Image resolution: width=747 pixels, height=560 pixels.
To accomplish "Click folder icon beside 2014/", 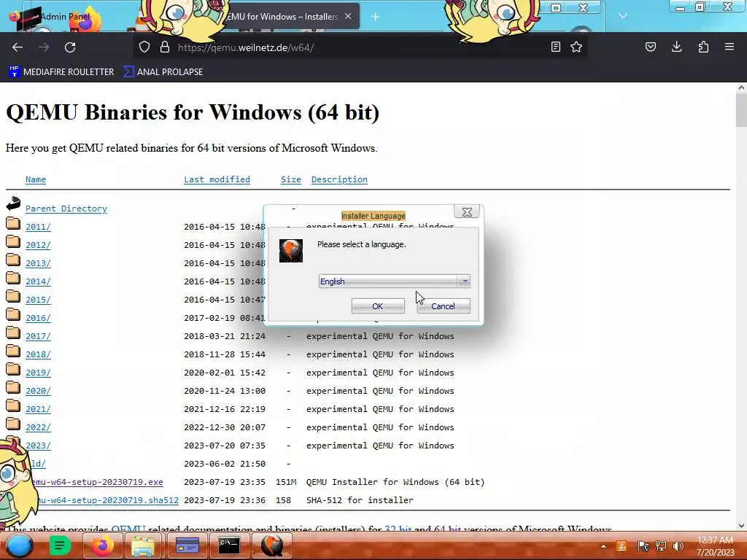I will [x=13, y=278].
